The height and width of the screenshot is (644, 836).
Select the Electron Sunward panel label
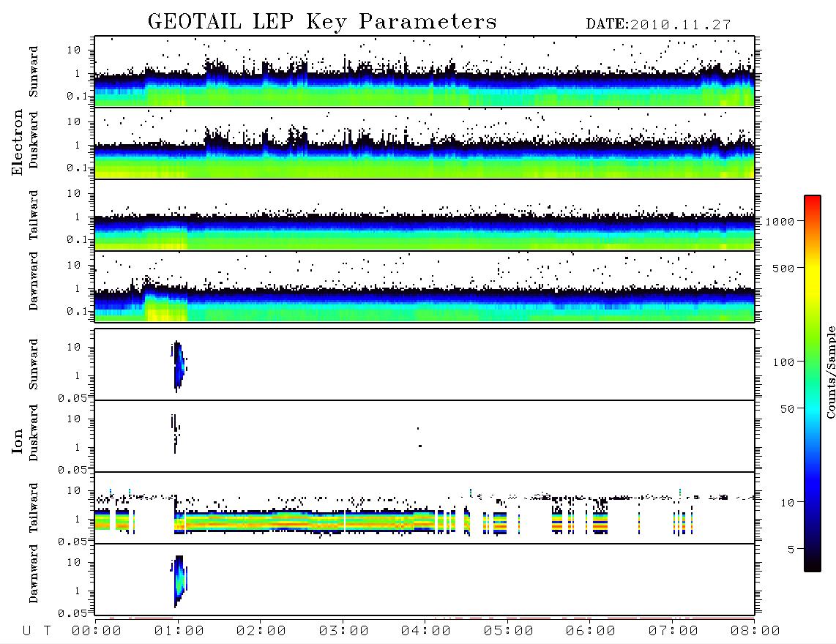[34, 72]
